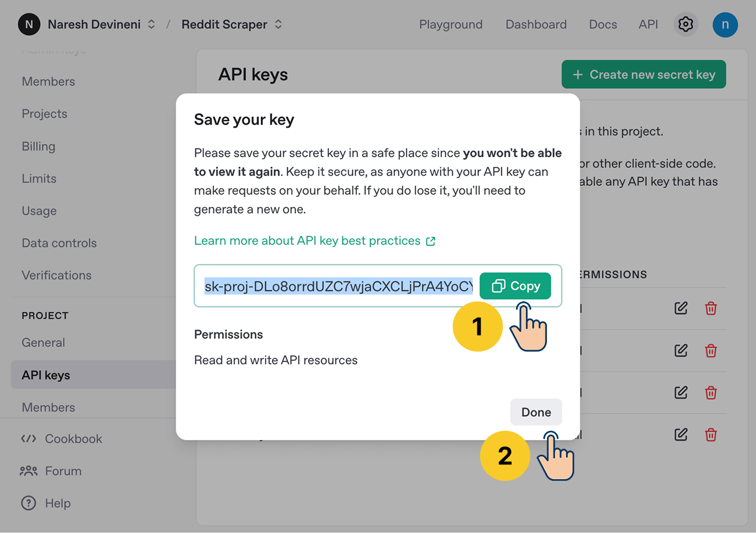This screenshot has width=756, height=533.
Task: Open the Verifications section in the sidebar
Action: pos(56,275)
